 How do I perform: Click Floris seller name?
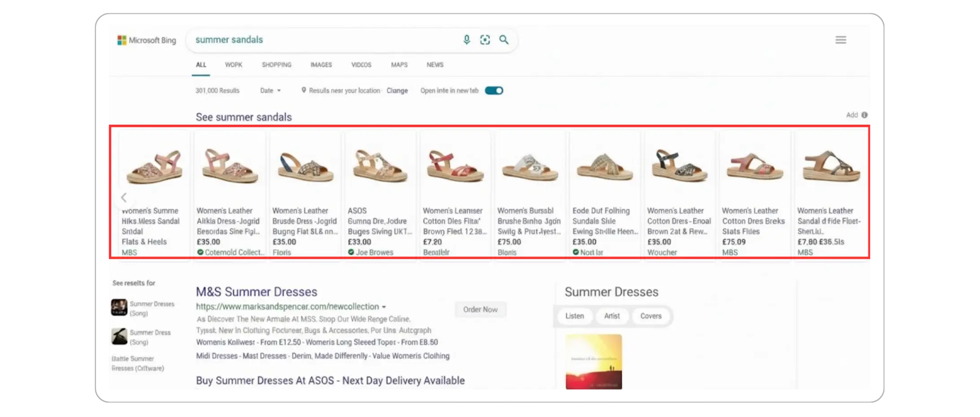pyautogui.click(x=282, y=252)
